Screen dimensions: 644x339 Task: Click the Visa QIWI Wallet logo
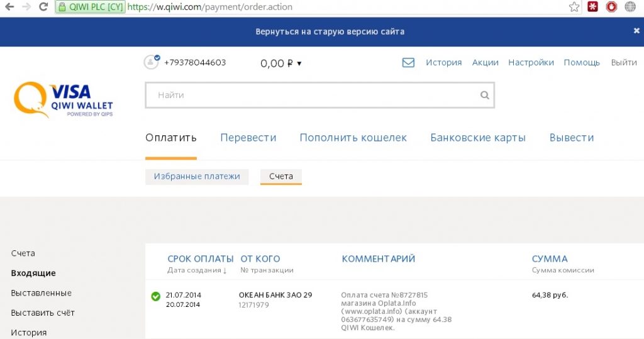tap(63, 100)
